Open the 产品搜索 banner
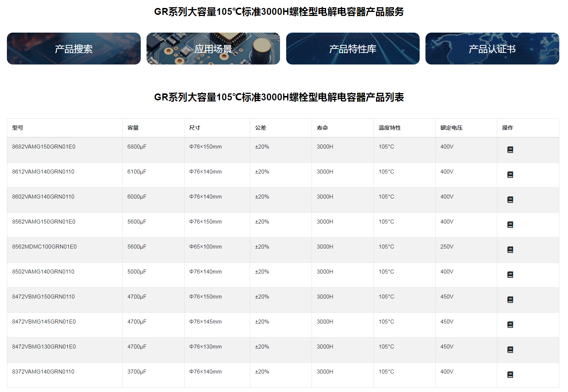The image size is (568, 392). (74, 49)
